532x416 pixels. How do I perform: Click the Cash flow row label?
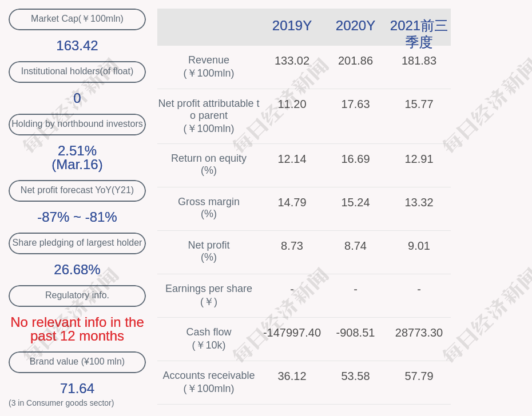point(209,338)
